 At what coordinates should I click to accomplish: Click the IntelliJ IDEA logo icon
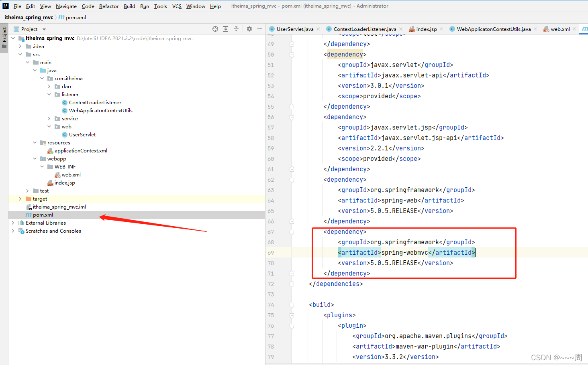[6, 6]
